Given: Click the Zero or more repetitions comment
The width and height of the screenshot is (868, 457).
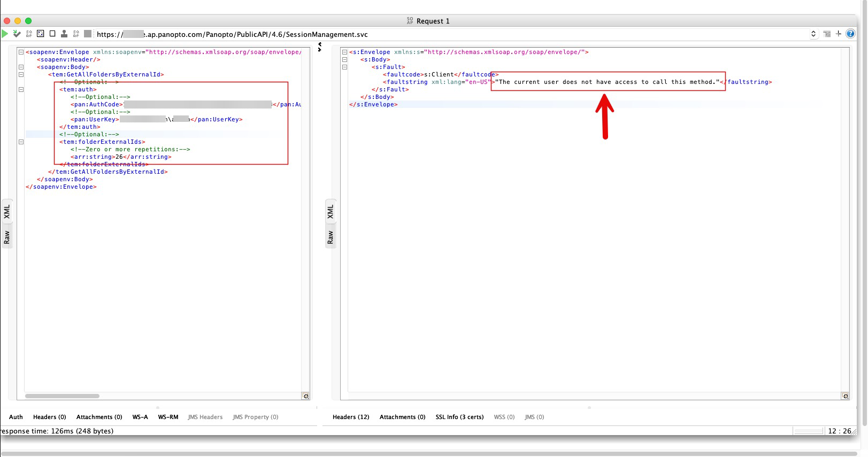Looking at the screenshot, I should [130, 149].
